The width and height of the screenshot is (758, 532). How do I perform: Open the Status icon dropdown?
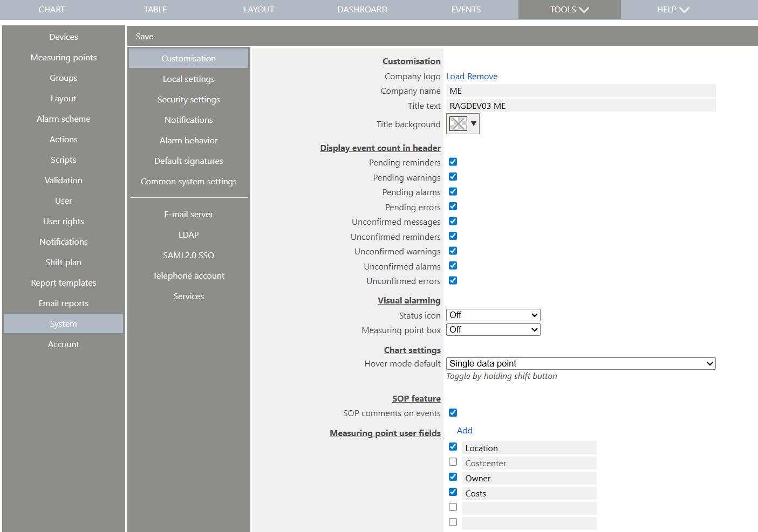tap(493, 315)
